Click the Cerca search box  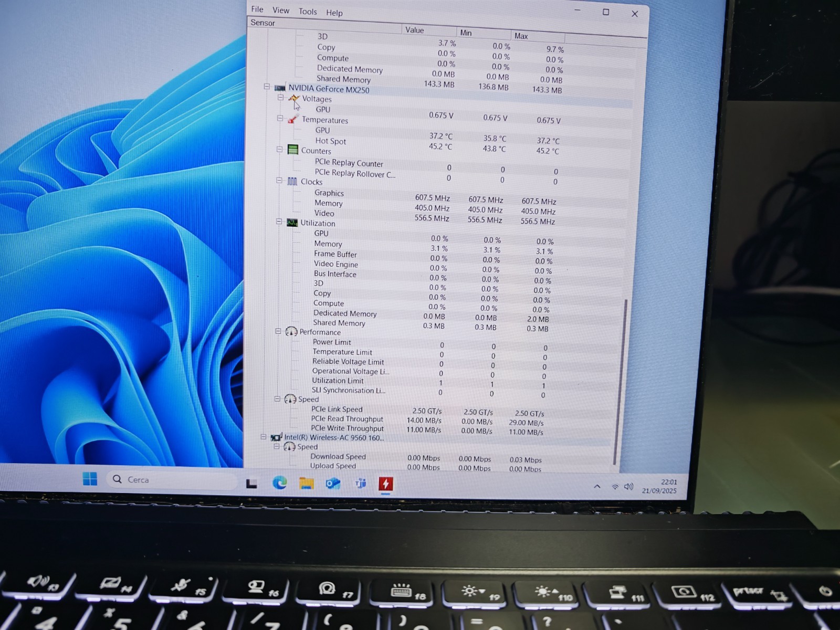tap(172, 480)
